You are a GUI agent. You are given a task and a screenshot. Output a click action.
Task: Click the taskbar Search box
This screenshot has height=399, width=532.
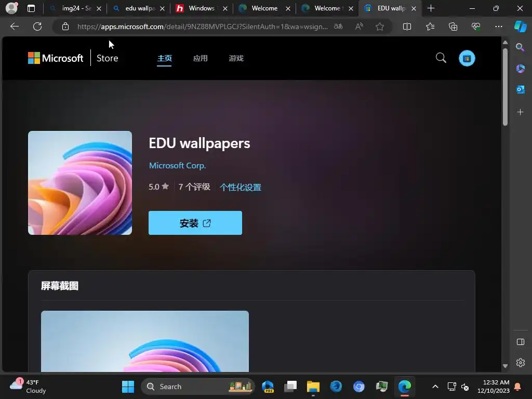[198, 387]
